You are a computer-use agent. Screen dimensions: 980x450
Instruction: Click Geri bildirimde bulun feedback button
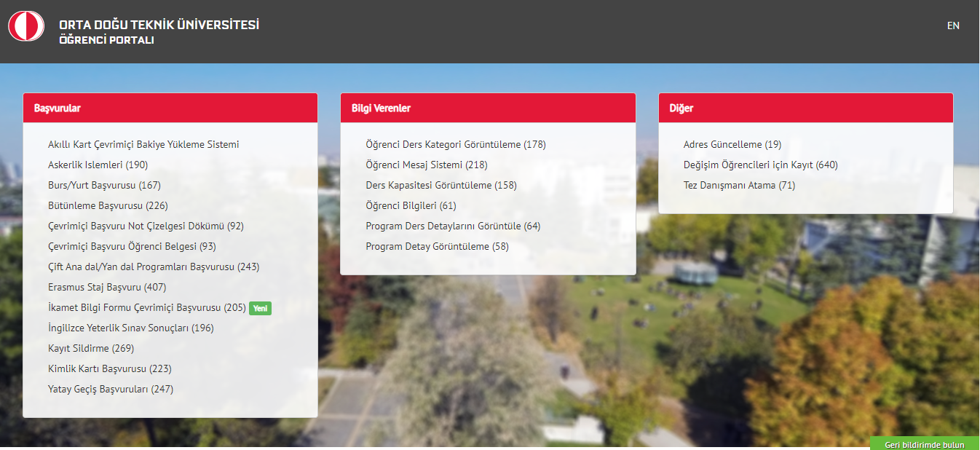click(x=925, y=444)
